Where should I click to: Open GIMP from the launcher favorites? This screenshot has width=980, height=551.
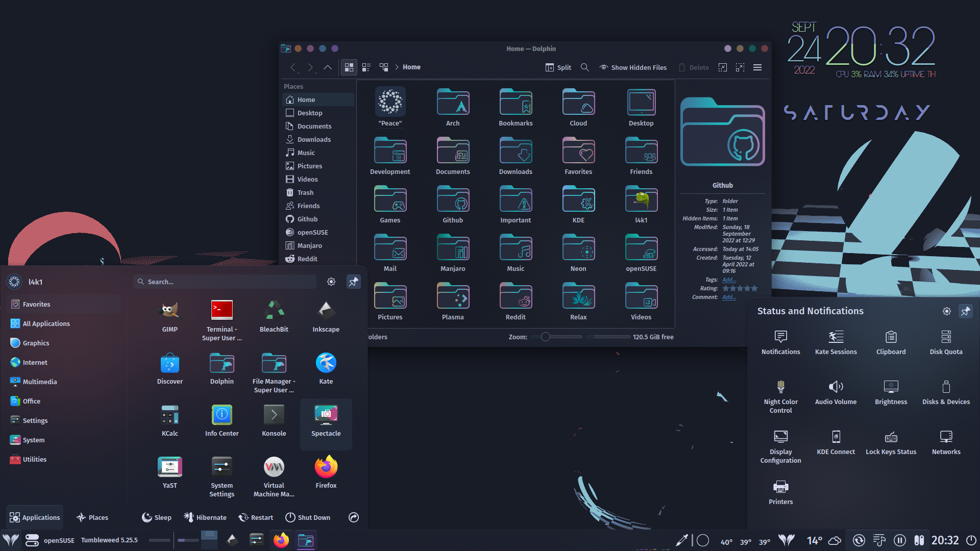tap(169, 316)
